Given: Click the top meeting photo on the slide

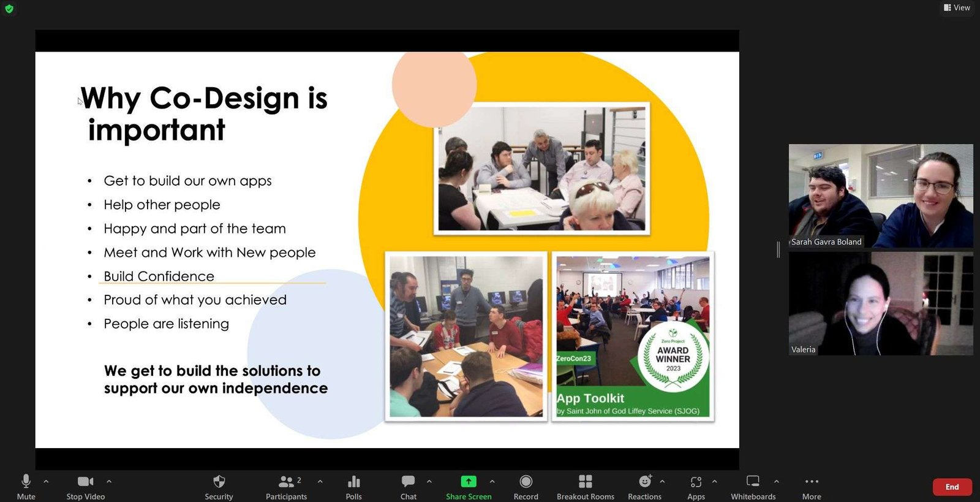Looking at the screenshot, I should pos(542,169).
